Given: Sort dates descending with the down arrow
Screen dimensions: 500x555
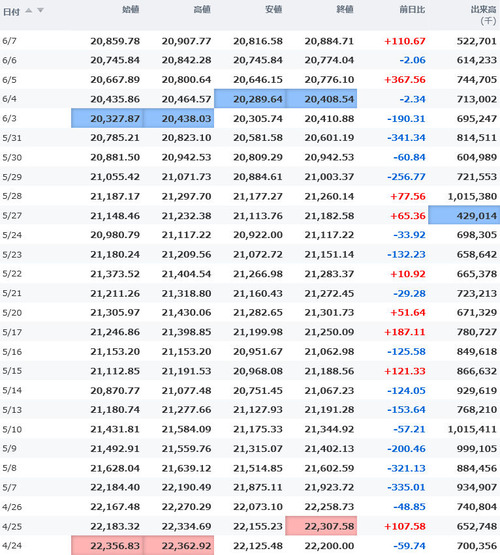Looking at the screenshot, I should click(x=41, y=10).
